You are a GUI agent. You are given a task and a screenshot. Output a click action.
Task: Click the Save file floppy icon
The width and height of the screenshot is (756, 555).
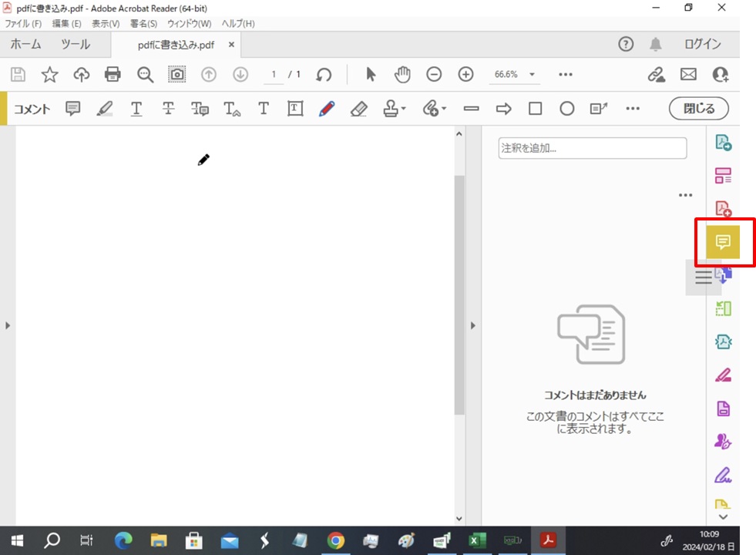(x=18, y=74)
